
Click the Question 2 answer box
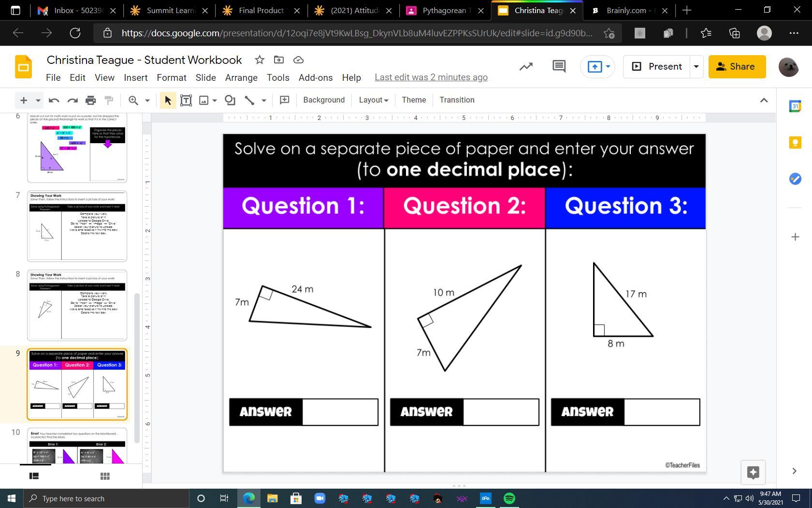(501, 412)
